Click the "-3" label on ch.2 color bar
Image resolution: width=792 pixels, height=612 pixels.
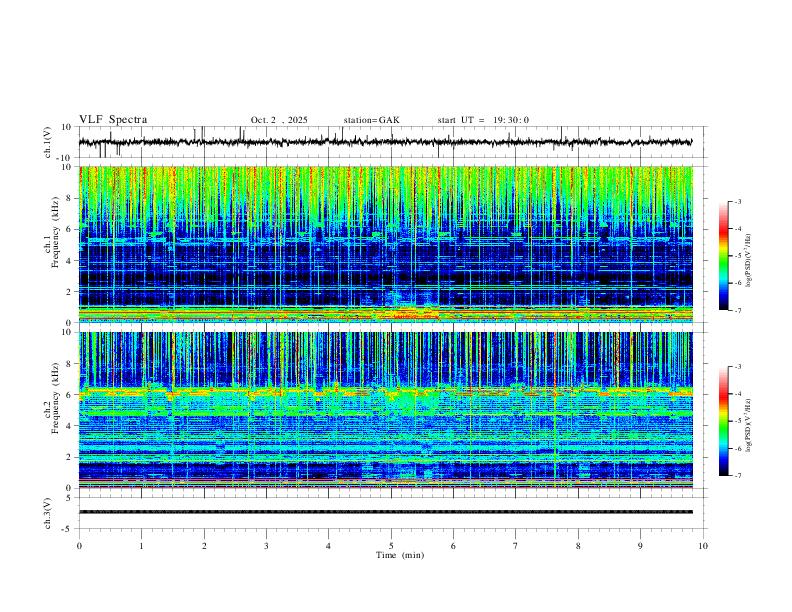tap(737, 367)
